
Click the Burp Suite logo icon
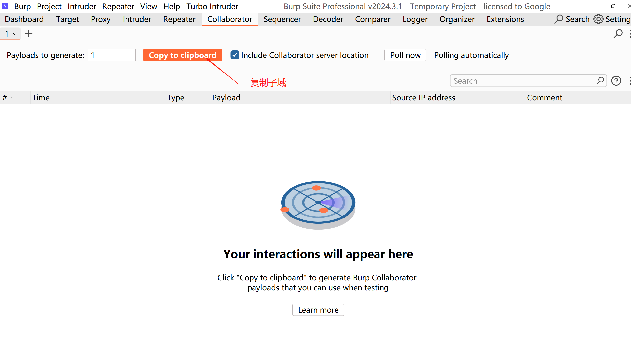coord(5,6)
